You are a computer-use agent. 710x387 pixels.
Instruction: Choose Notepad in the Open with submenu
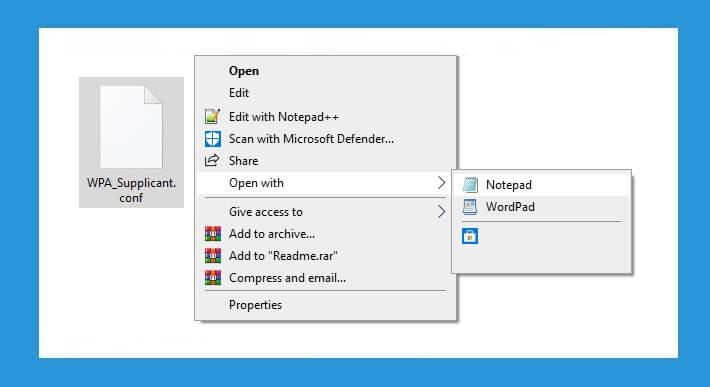[x=542, y=185]
